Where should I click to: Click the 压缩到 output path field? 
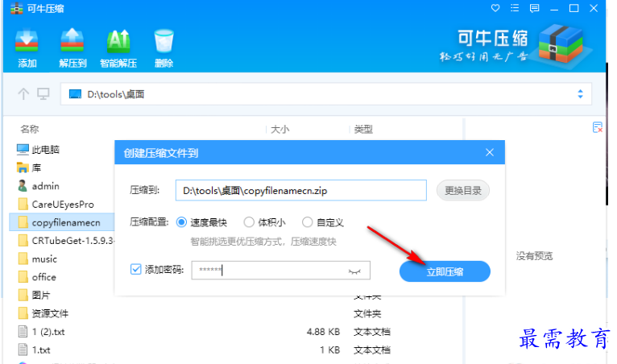301,191
